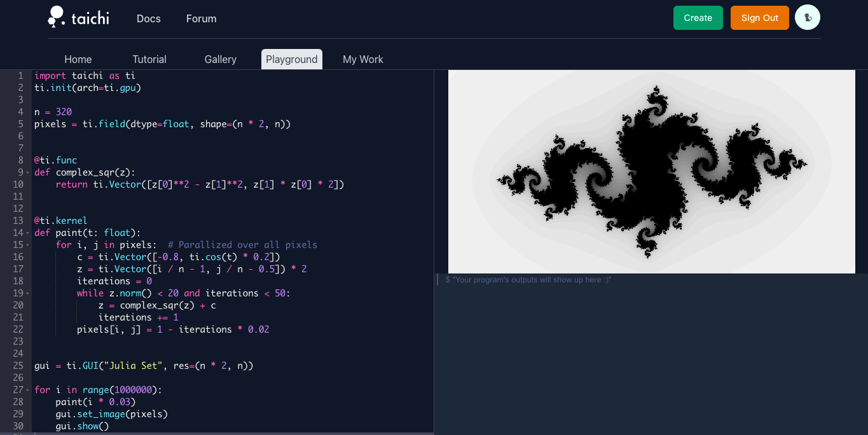This screenshot has height=435, width=868.
Task: Collapse the complex_sqr function fold arrow
Action: [x=27, y=172]
